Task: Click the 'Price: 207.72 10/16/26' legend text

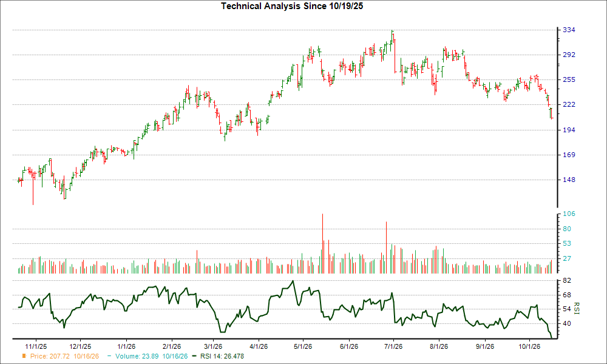Action: (x=65, y=356)
